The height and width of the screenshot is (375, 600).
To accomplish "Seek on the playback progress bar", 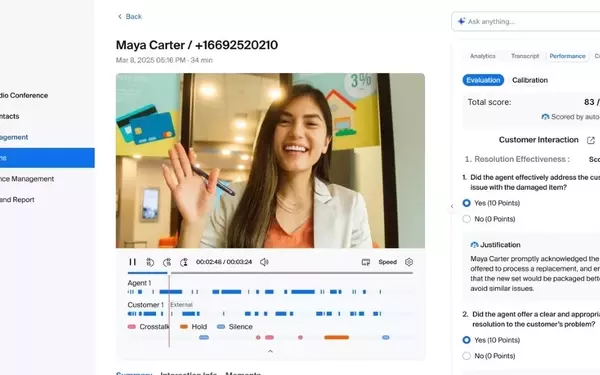I will pyautogui.click(x=270, y=273).
